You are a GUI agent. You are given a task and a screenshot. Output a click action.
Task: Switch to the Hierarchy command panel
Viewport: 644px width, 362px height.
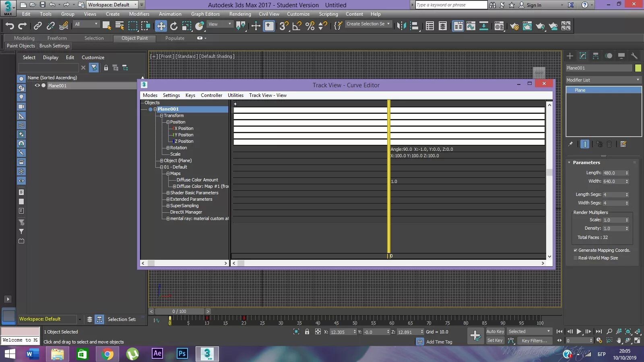click(x=596, y=56)
